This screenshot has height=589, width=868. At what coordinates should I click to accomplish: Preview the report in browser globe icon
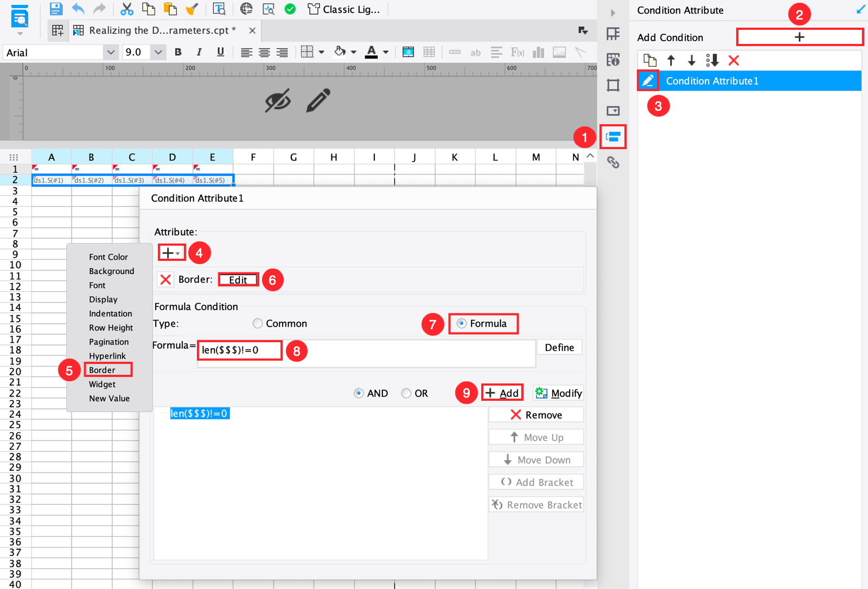coord(246,9)
